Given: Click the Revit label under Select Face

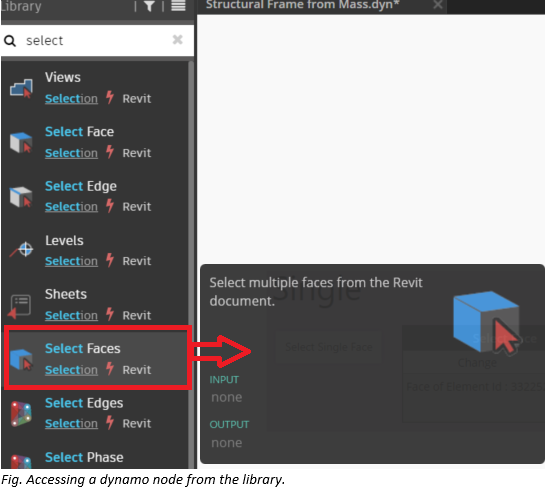Looking at the screenshot, I should [x=137, y=153].
